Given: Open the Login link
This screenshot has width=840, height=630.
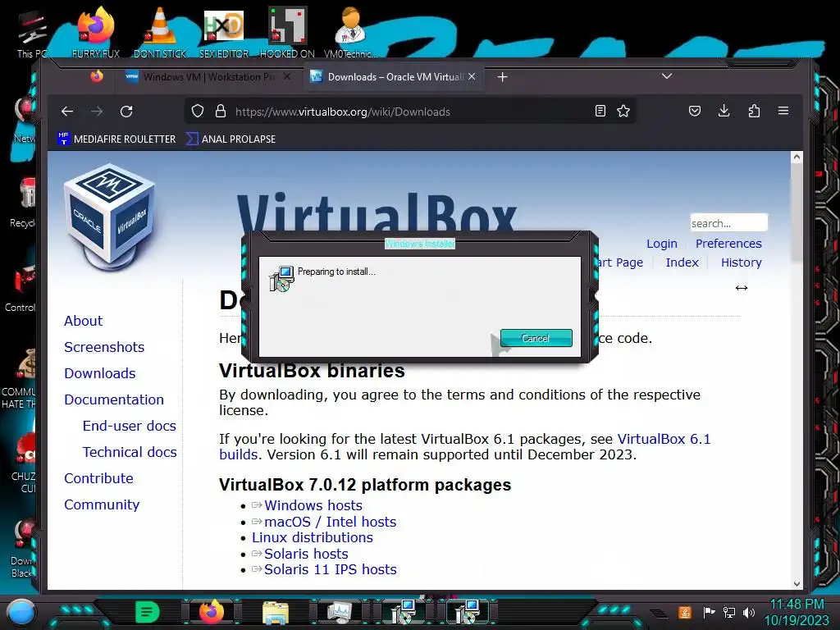Looking at the screenshot, I should 662,244.
